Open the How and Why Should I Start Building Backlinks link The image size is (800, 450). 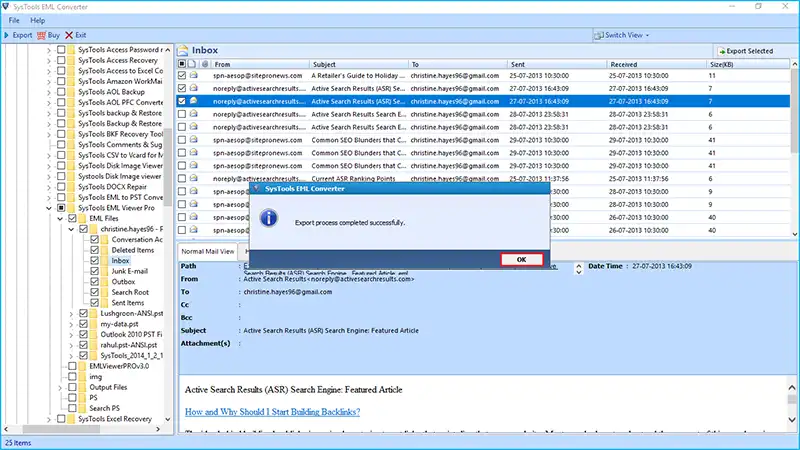click(272, 412)
